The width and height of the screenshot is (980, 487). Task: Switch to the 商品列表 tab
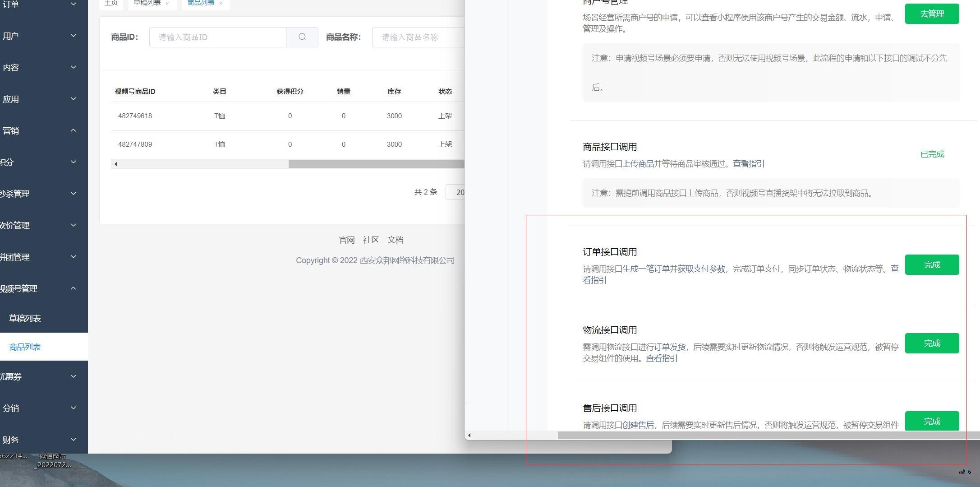tap(201, 3)
